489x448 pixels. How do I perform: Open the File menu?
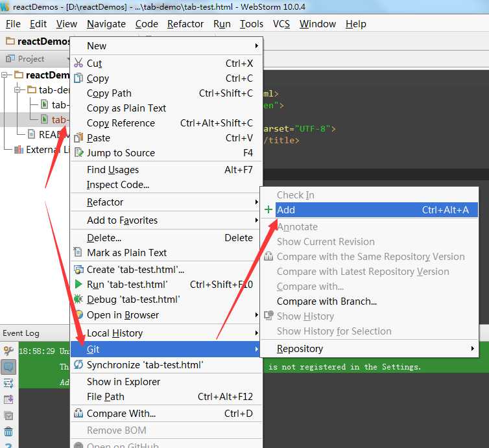[x=13, y=24]
